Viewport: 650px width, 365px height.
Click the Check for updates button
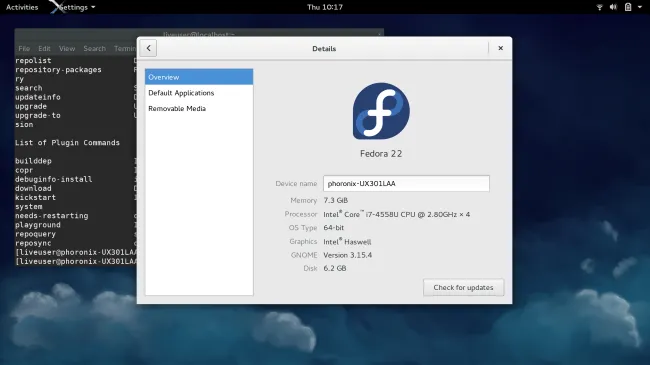[463, 287]
